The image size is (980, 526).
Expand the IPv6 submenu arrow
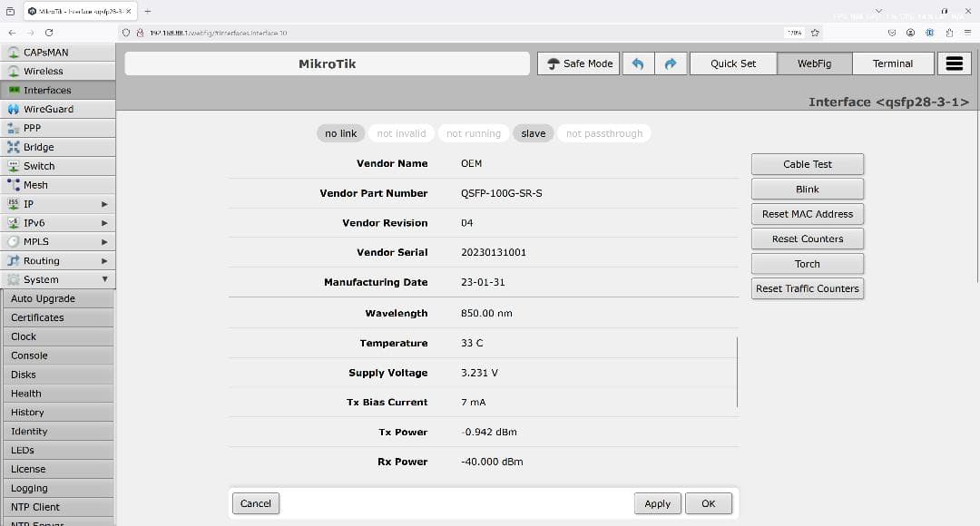tap(104, 223)
